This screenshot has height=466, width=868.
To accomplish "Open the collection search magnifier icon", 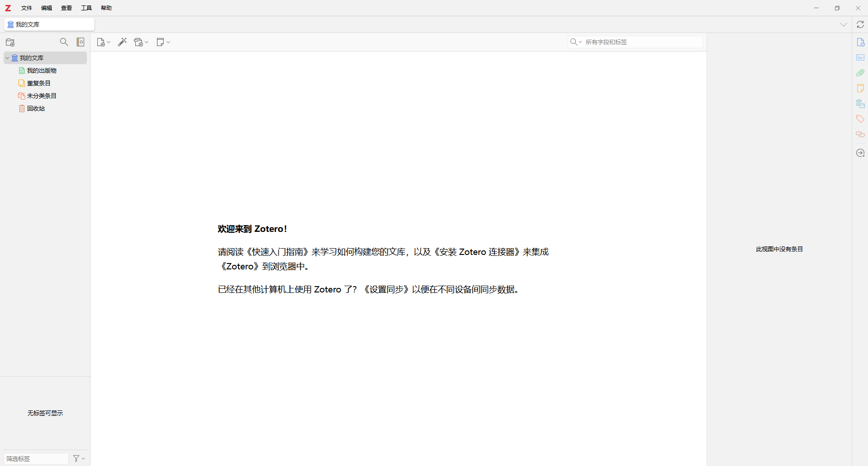I will point(64,42).
